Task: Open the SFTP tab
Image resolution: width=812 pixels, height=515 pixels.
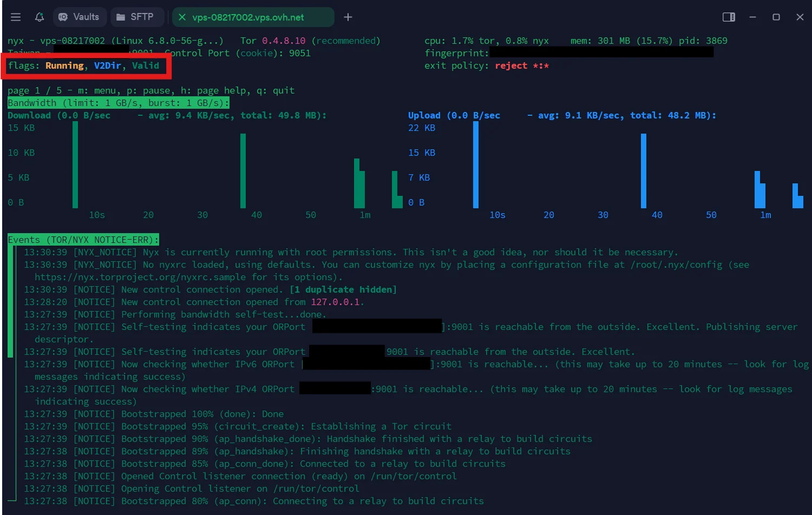Action: 135,17
